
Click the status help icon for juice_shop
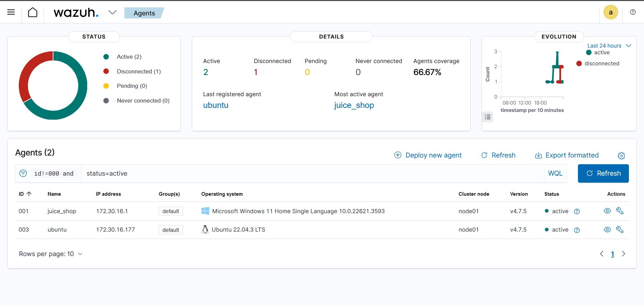coord(577,211)
